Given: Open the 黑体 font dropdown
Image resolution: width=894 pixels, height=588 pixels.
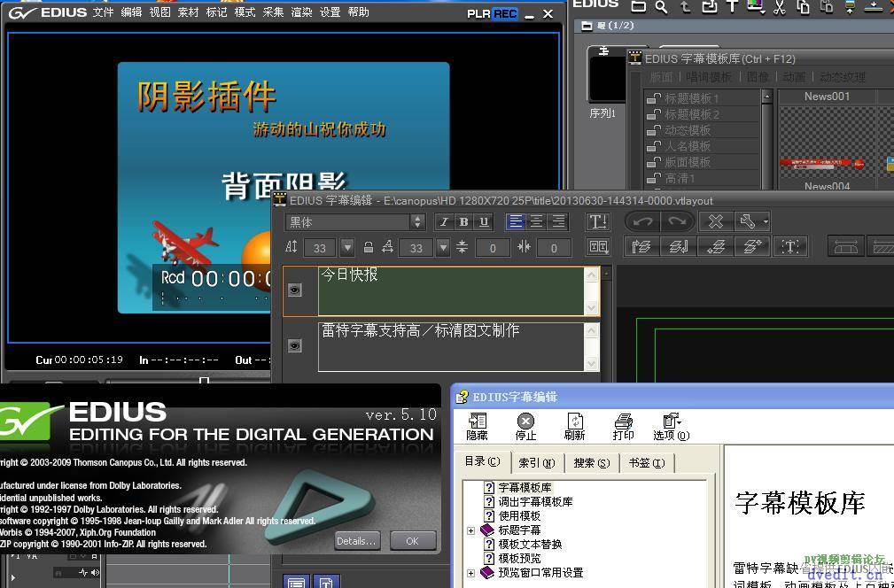Looking at the screenshot, I should pos(417,222).
